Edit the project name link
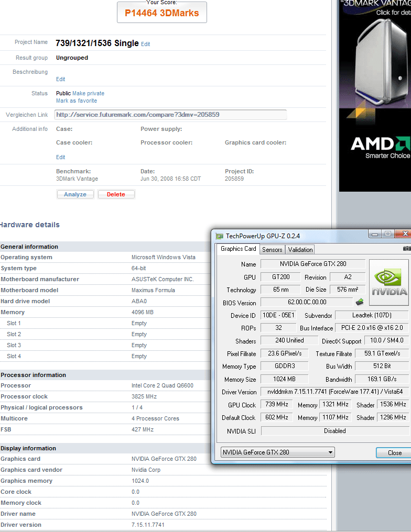Screen dimensions: 411x532 (x=145, y=44)
